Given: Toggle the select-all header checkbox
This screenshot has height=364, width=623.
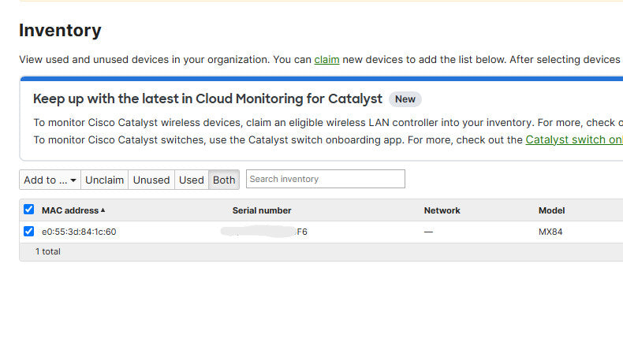Looking at the screenshot, I should (28, 210).
